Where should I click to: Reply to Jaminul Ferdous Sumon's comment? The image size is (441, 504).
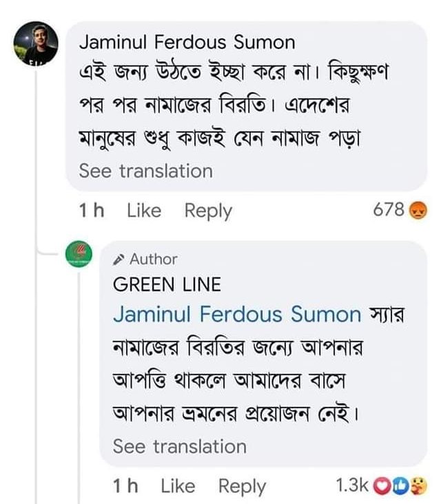pyautogui.click(x=208, y=210)
